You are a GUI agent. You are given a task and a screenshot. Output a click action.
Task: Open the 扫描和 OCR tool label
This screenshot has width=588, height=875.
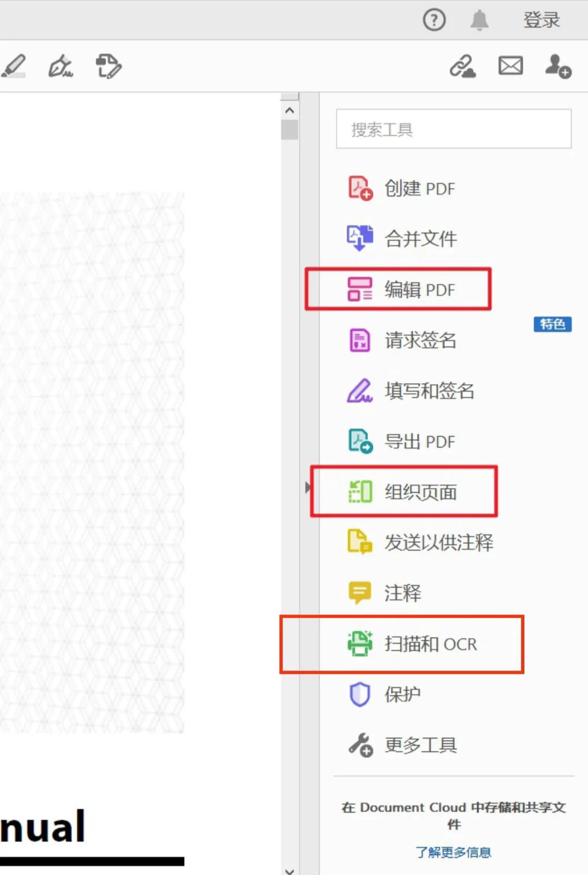coord(430,644)
